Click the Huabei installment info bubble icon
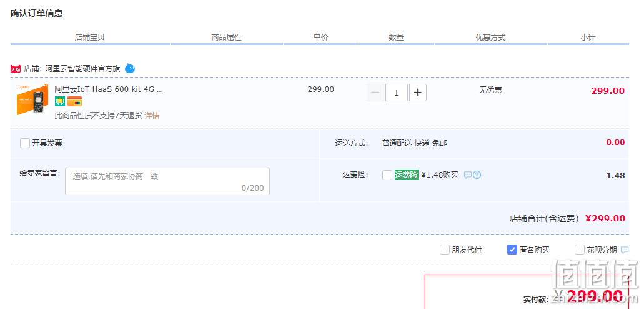This screenshot has height=309, width=644. pyautogui.click(x=625, y=250)
